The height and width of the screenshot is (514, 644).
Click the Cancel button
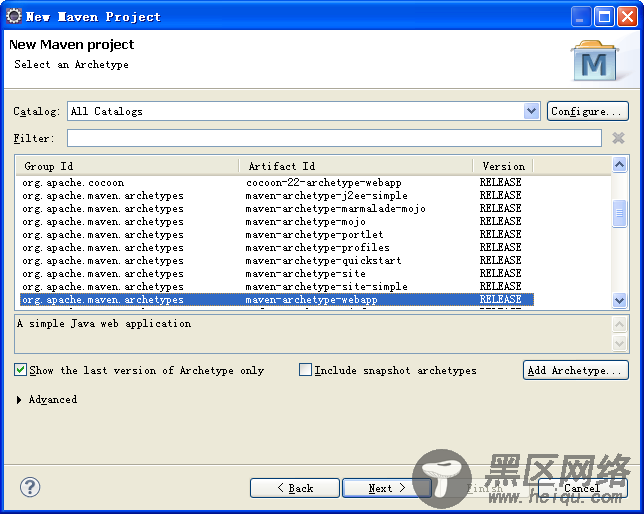click(x=582, y=488)
